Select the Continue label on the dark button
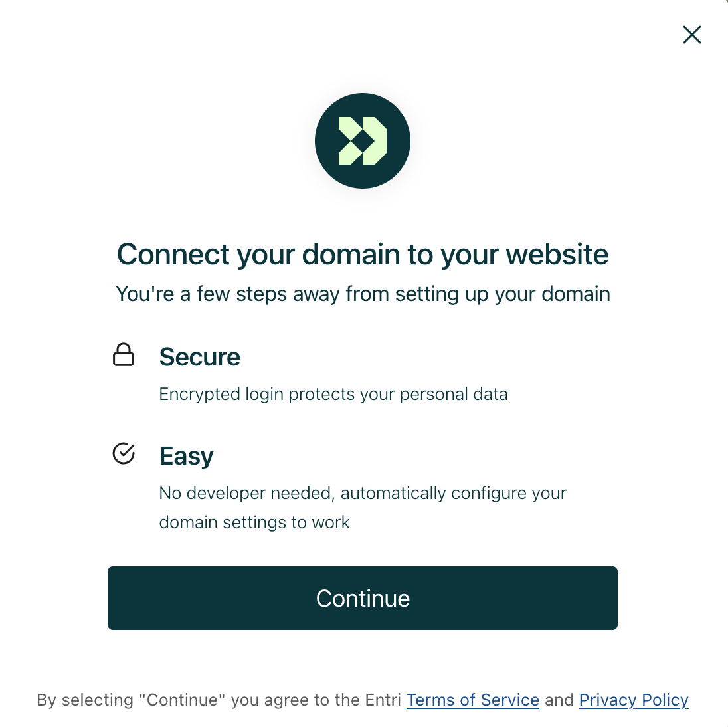728x727 pixels. 363,598
